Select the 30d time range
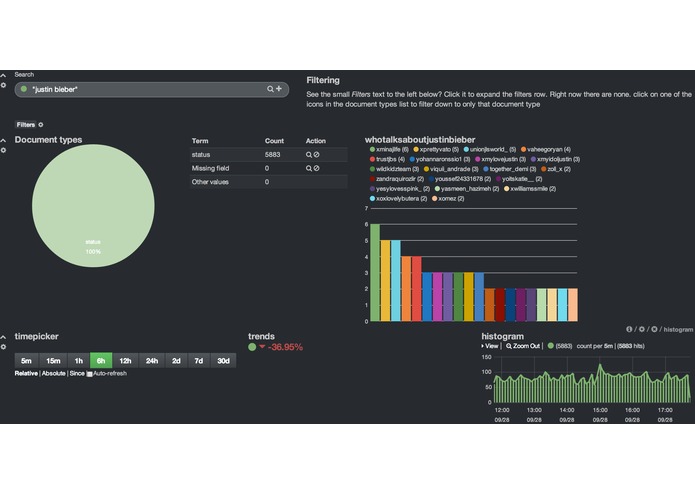The image size is (695, 494). (223, 361)
